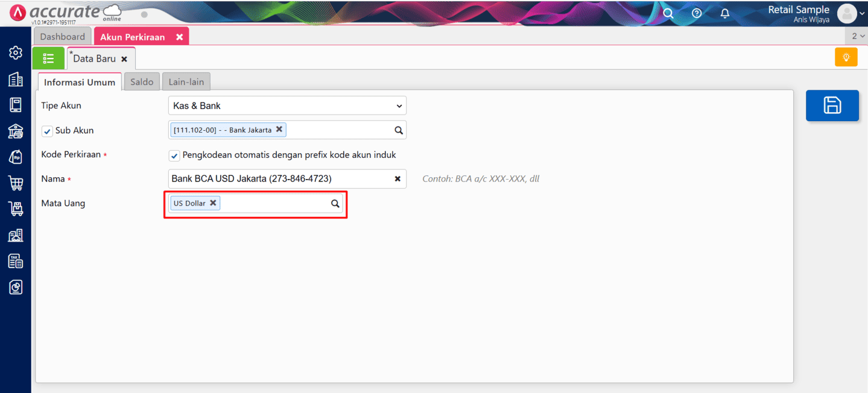
Task: Click the notification bell icon
Action: (725, 13)
